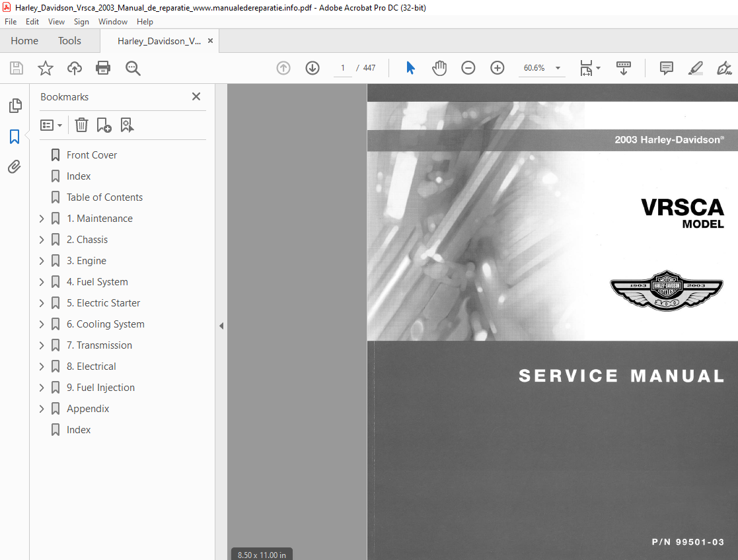Close the Bookmarks panel
738x560 pixels.
(x=196, y=96)
